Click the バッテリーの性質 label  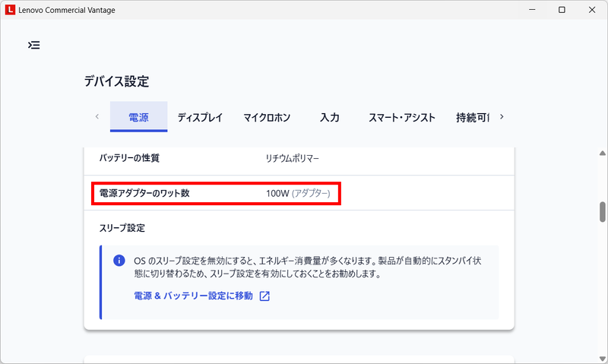[129, 158]
